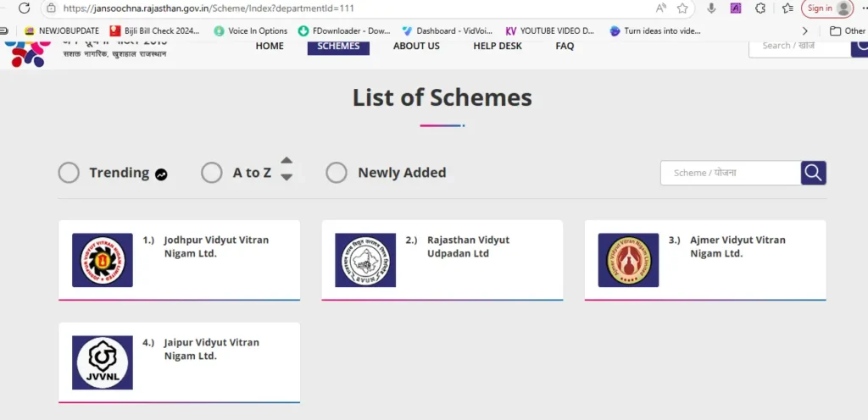Expand the bookmarks bar overflow chevron

pos(804,30)
